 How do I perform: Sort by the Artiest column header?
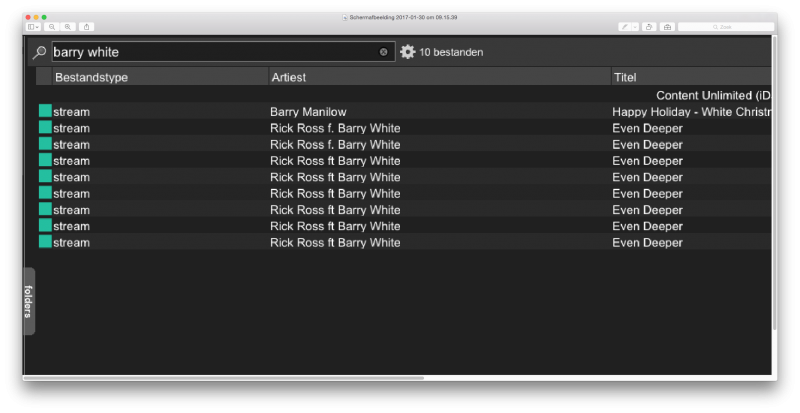tap(440, 77)
